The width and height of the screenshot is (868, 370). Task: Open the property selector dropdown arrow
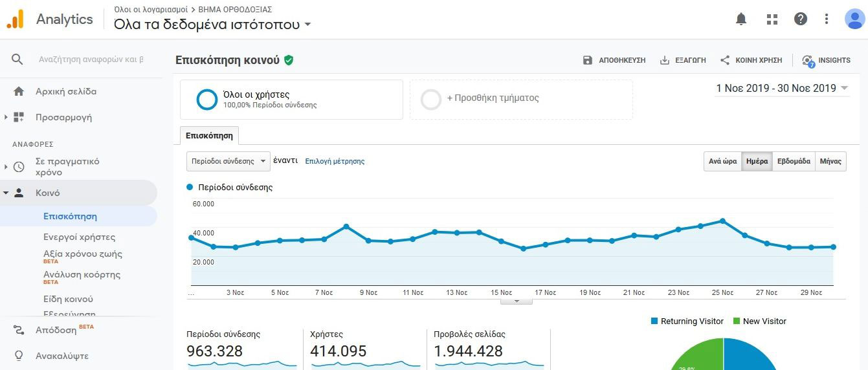[x=307, y=25]
